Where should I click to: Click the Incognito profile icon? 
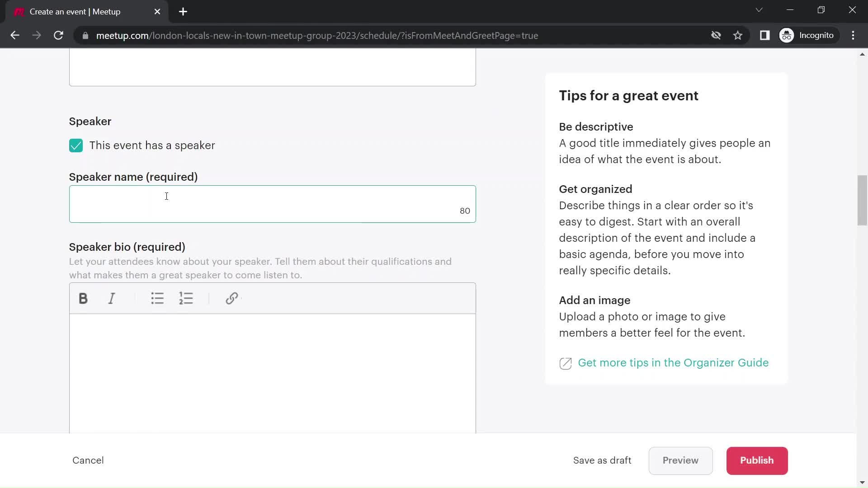point(788,36)
